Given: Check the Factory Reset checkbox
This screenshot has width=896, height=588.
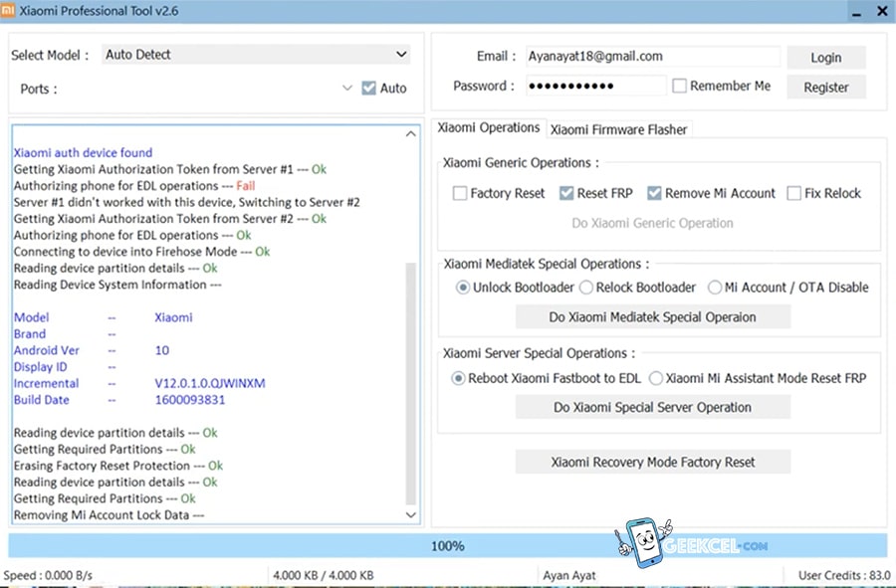Looking at the screenshot, I should point(459,193).
